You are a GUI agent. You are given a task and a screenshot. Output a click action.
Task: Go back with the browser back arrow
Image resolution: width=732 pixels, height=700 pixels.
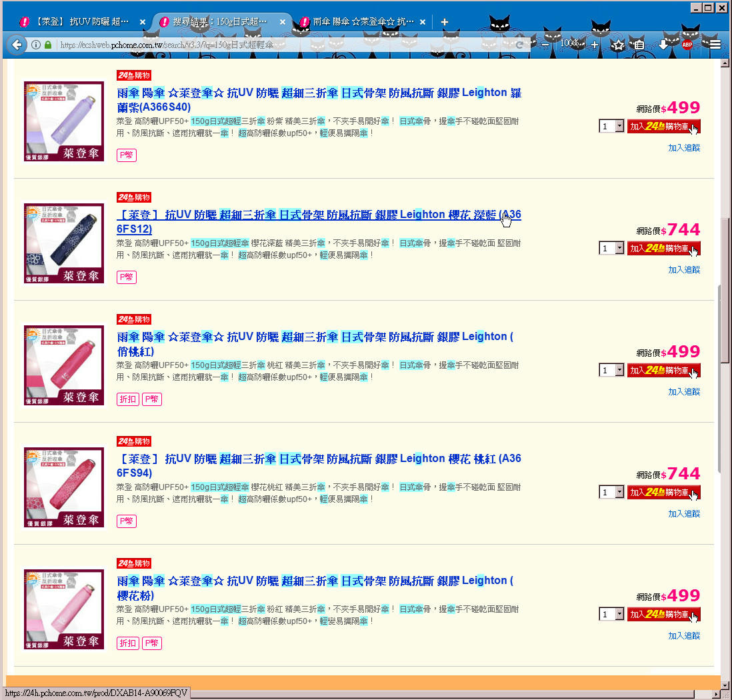[17, 45]
